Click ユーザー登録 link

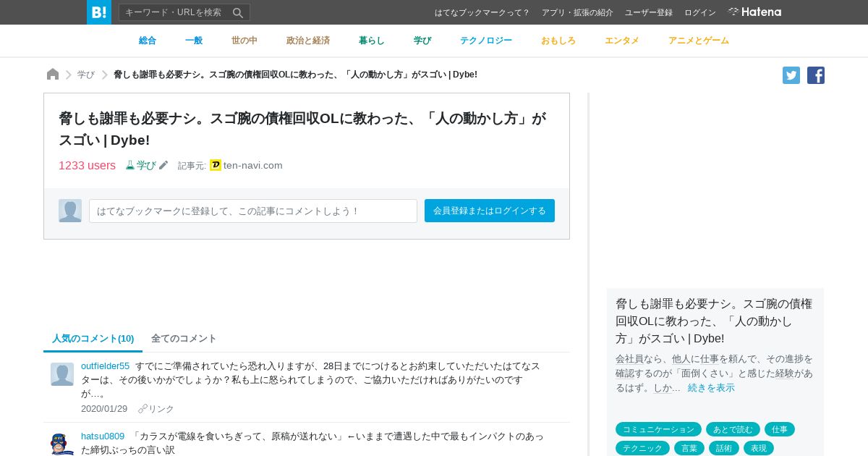pyautogui.click(x=649, y=12)
